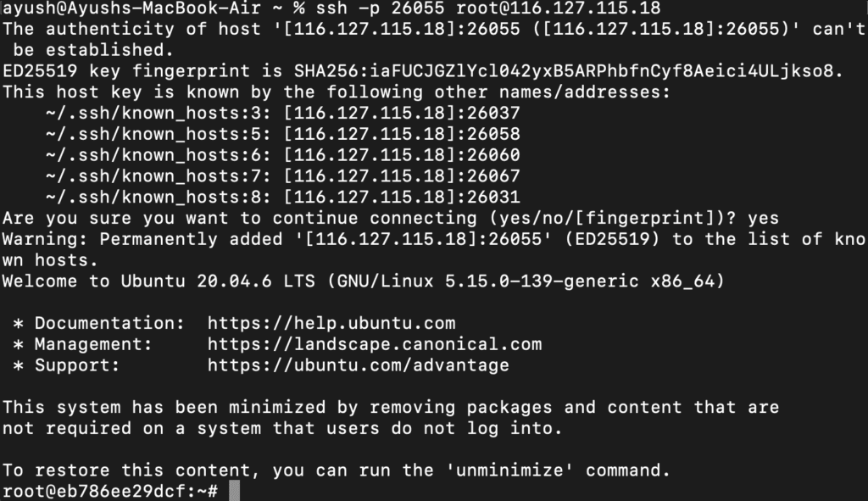868x501 pixels.
Task: Click the 'unminimize' command text
Action: pos(509,470)
